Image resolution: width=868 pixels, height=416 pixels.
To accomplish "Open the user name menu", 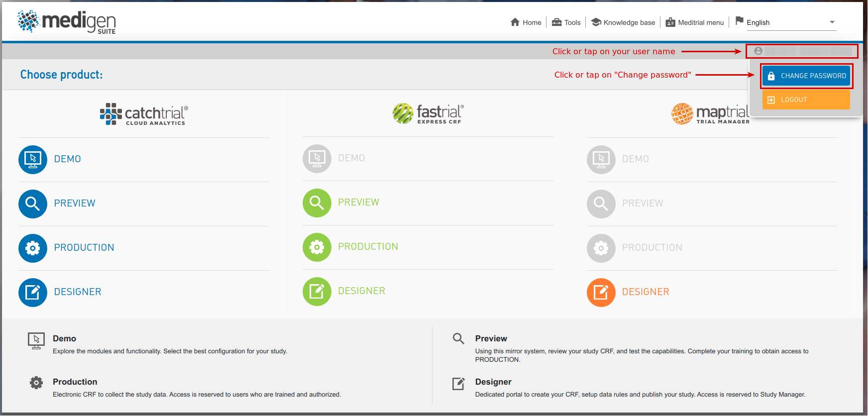I will point(802,51).
